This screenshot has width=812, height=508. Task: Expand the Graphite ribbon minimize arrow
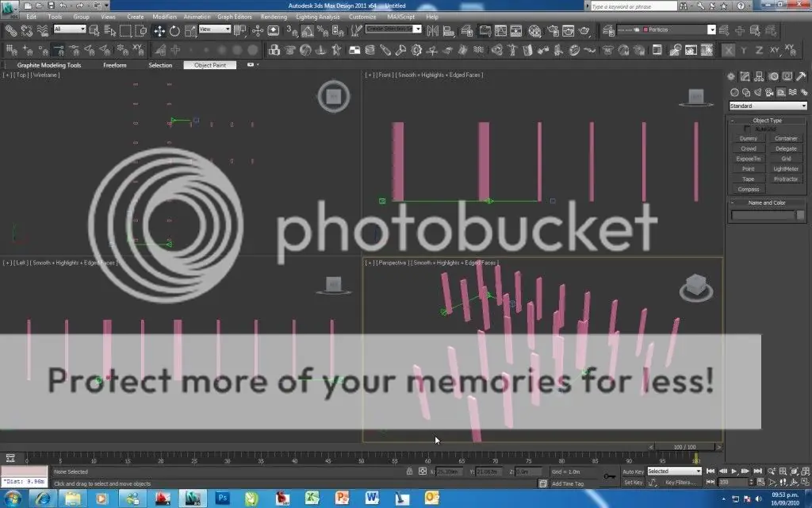pos(251,65)
